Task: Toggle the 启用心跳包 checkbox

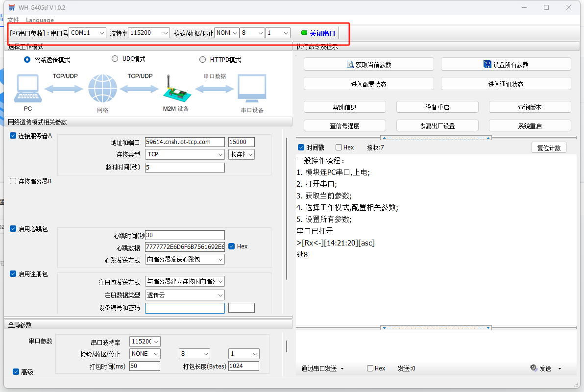Action: [x=13, y=229]
